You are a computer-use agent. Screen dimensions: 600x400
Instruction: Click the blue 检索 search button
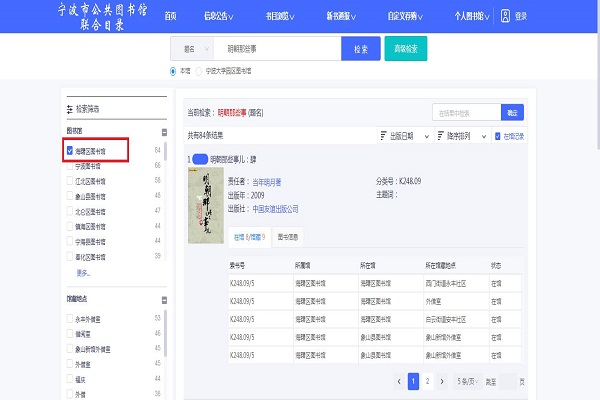(360, 48)
